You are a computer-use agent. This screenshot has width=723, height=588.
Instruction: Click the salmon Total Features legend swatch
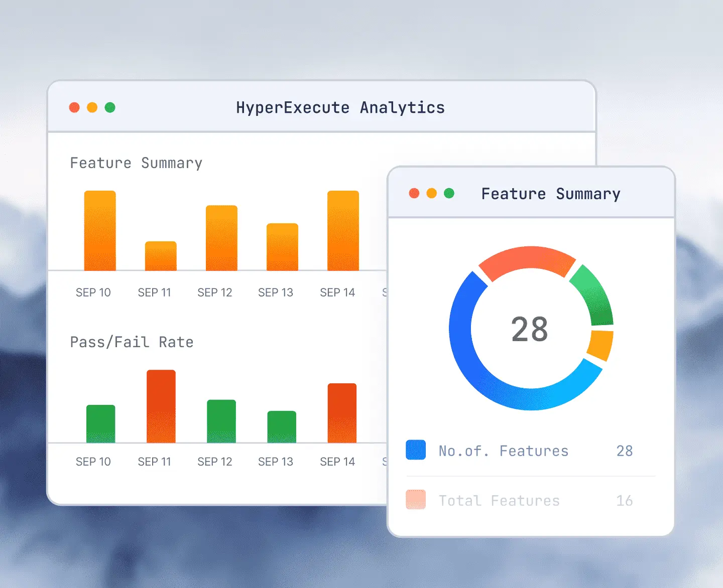coord(416,500)
